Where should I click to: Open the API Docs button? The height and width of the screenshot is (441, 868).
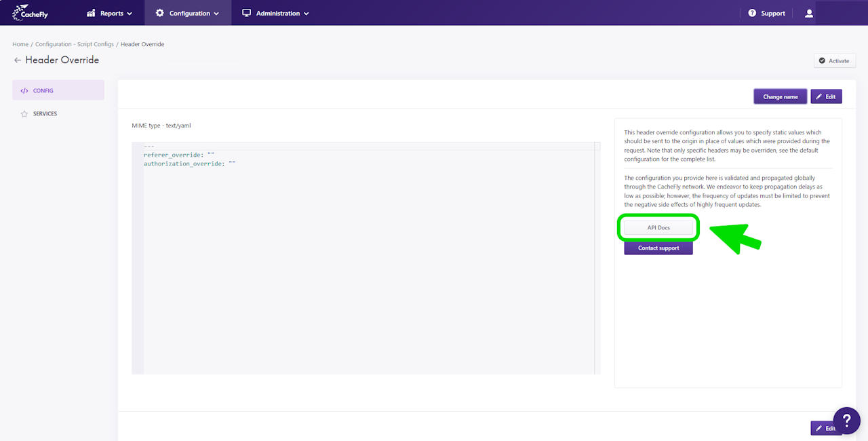658,228
